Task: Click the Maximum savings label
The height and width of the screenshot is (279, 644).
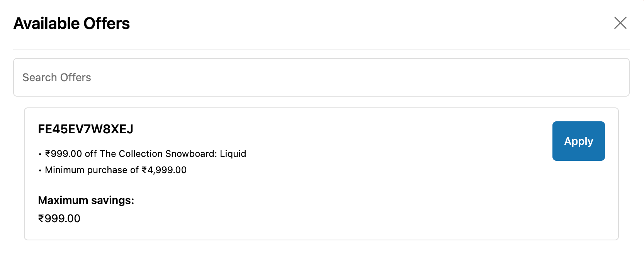Action: click(86, 200)
